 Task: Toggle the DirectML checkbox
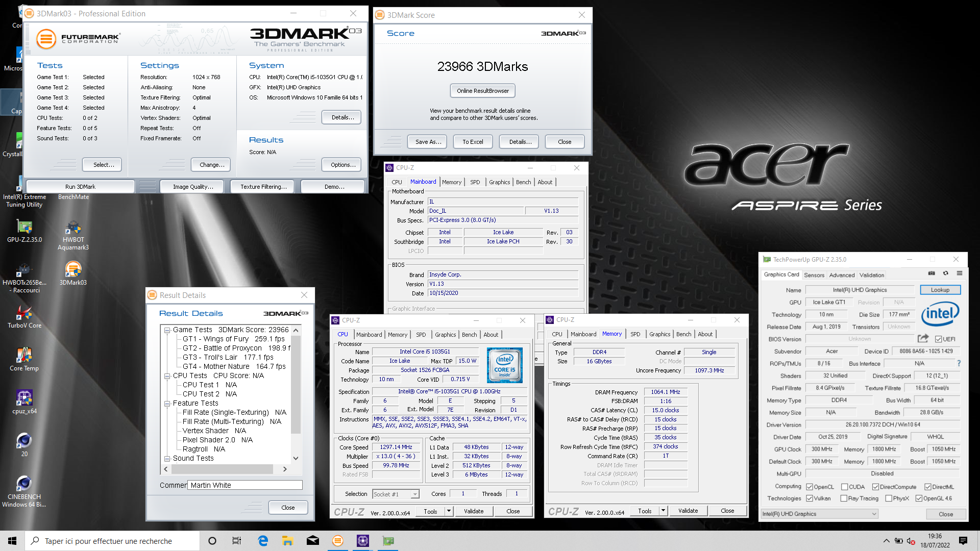927,487
